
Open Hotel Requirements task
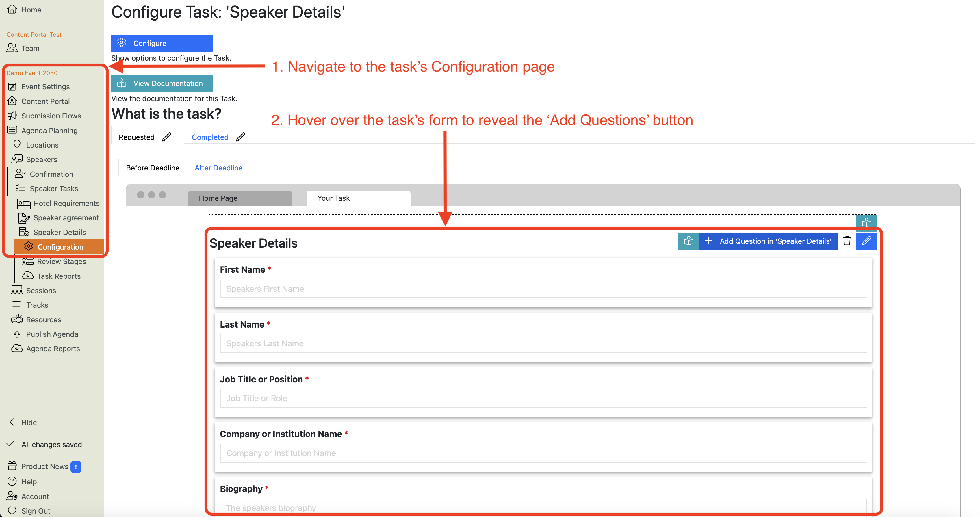tap(59, 203)
